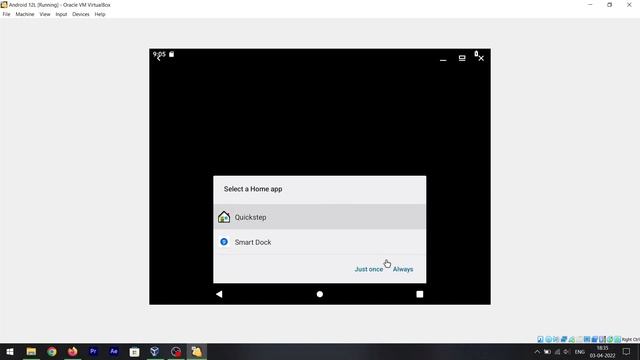Image resolution: width=640 pixels, height=360 pixels.
Task: Open the Windows notification center
Action: 626,351
